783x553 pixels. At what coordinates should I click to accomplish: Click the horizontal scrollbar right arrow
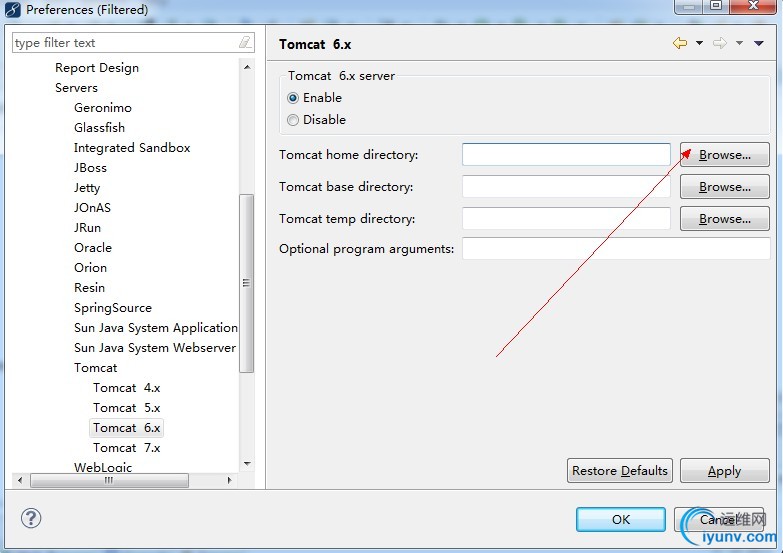229,481
